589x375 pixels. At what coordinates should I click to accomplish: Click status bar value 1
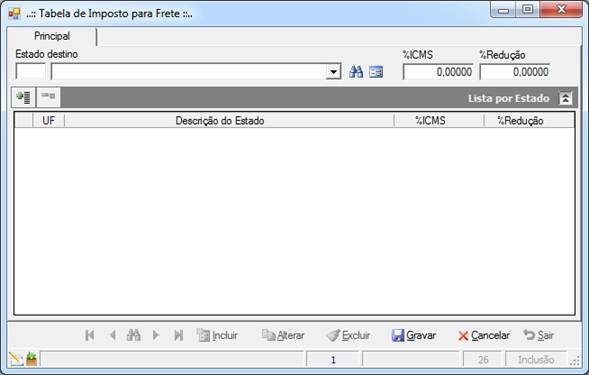click(333, 360)
